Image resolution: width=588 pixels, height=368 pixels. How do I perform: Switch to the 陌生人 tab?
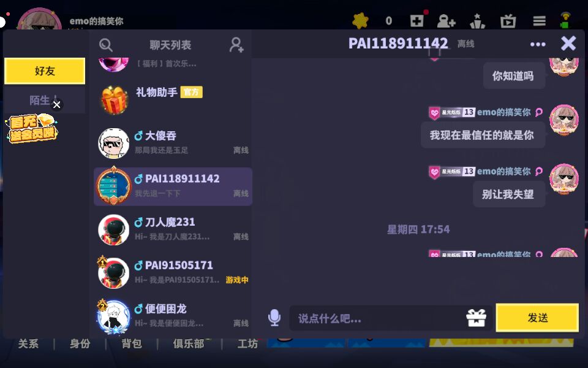[39, 100]
